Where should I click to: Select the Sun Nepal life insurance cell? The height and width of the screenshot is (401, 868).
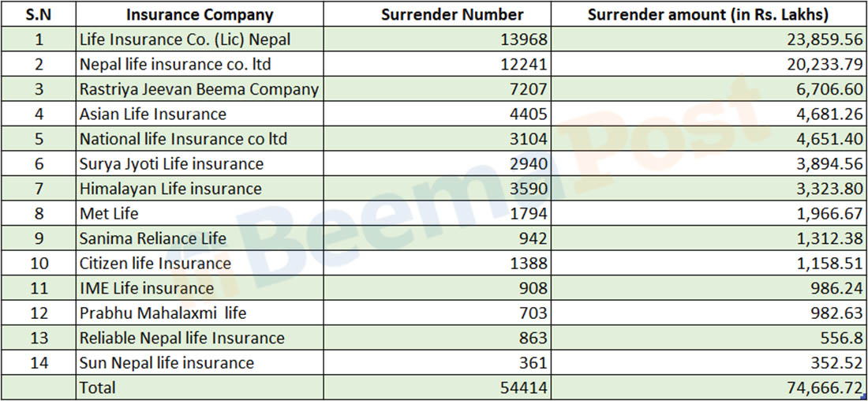click(x=166, y=363)
